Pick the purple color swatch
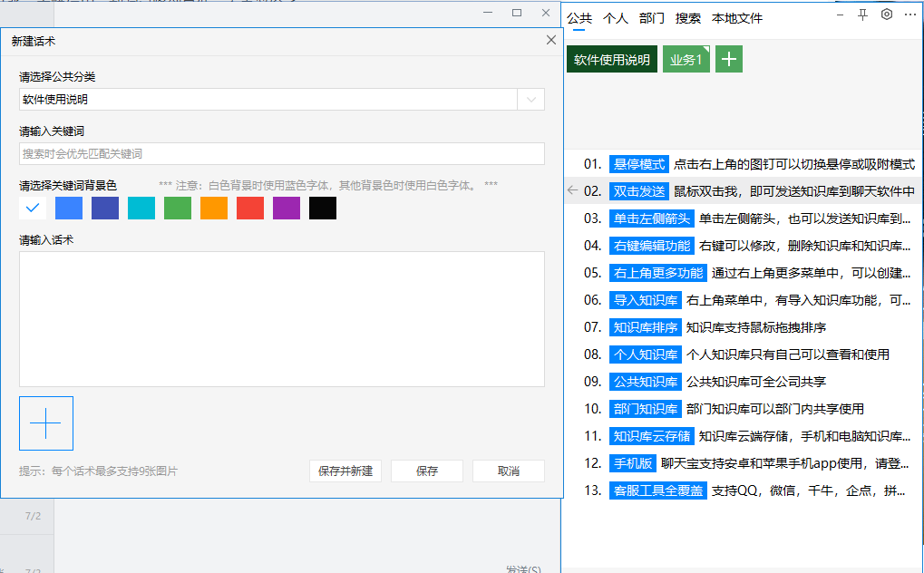Viewport: 924px width, 573px height. pyautogui.click(x=287, y=208)
